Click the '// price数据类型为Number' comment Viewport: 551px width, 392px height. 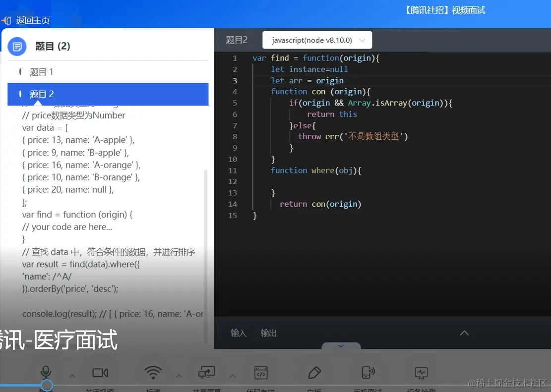73,115
